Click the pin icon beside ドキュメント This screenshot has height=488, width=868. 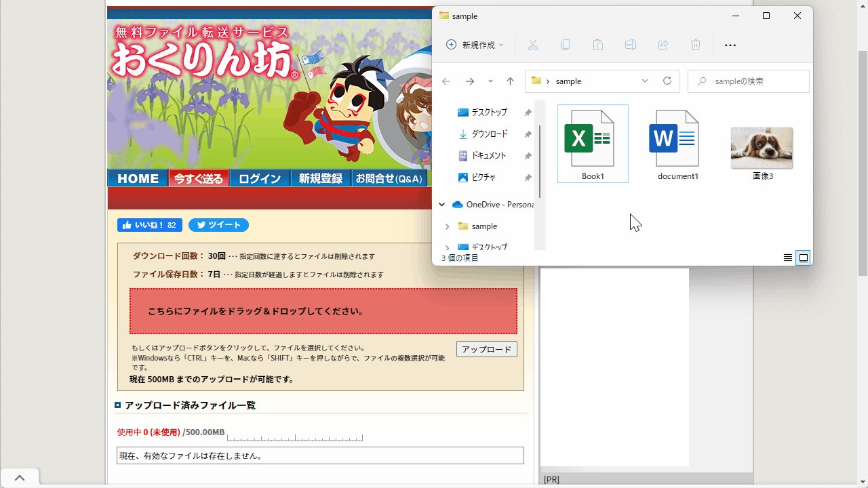(528, 156)
